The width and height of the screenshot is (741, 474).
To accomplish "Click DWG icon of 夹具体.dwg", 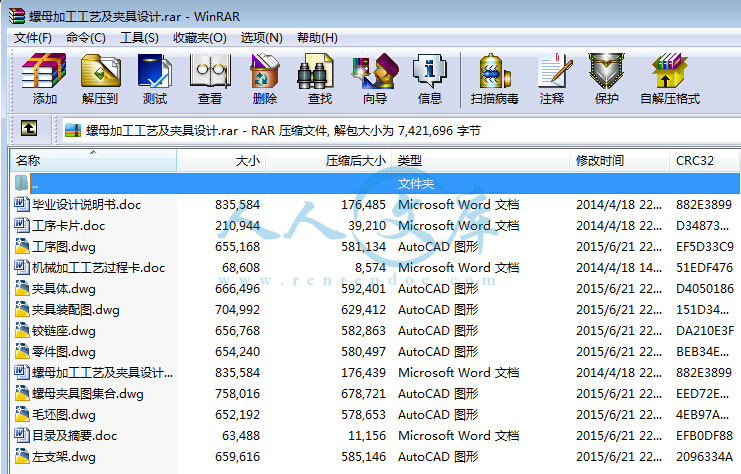I will coord(22,288).
